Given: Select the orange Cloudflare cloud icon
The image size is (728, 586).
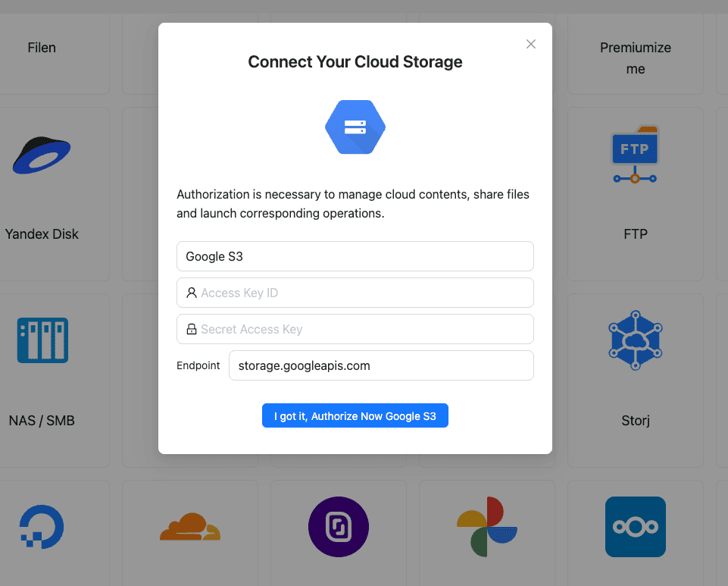Looking at the screenshot, I should [189, 526].
